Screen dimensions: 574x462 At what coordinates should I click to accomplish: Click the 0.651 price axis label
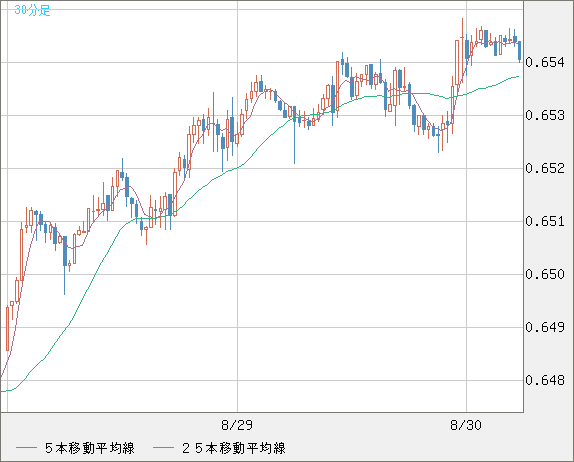click(545, 221)
